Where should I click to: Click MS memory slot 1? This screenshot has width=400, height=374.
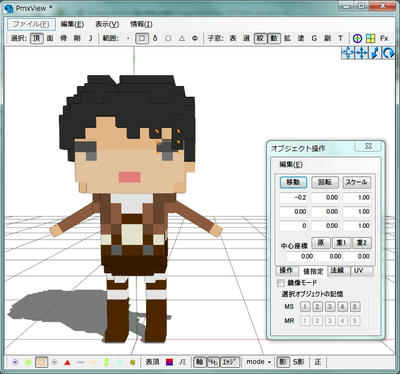coord(305,306)
